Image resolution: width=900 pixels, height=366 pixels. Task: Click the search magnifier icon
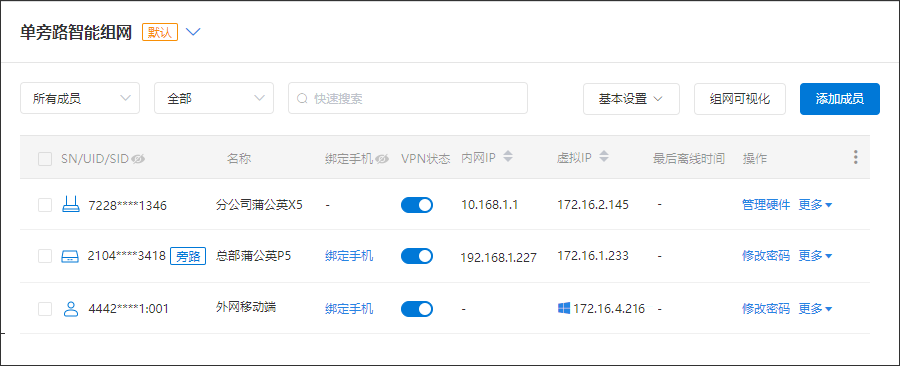pos(302,99)
